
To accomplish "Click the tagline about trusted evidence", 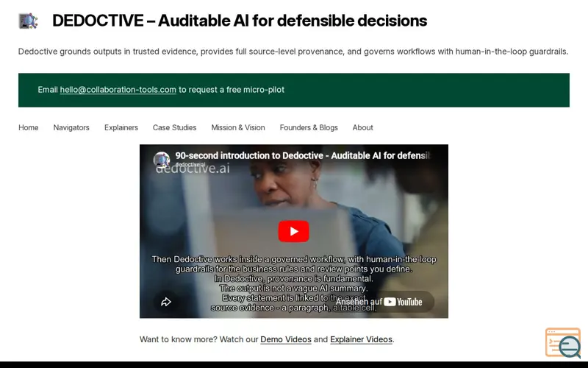I will click(293, 52).
